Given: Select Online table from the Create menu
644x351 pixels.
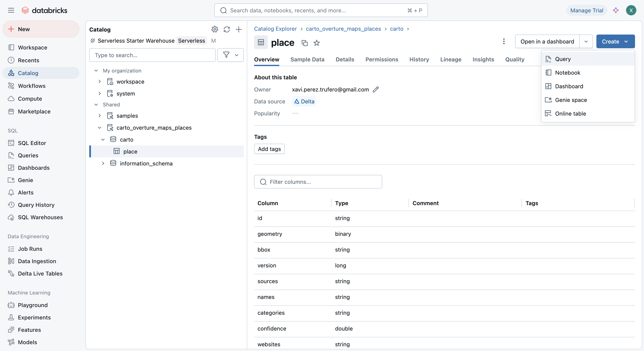Looking at the screenshot, I should pos(588,114).
